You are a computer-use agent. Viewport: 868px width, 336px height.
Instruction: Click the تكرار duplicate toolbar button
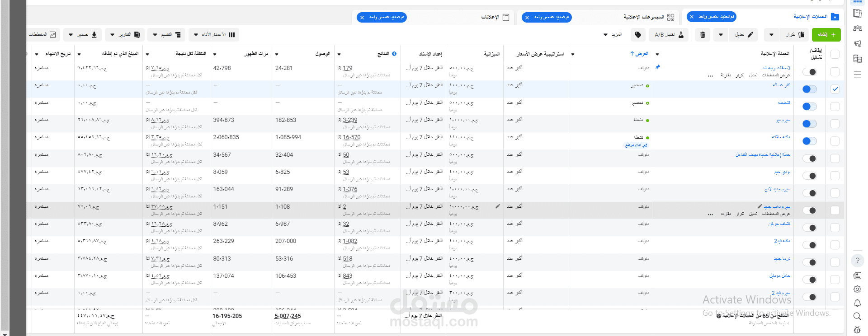795,35
